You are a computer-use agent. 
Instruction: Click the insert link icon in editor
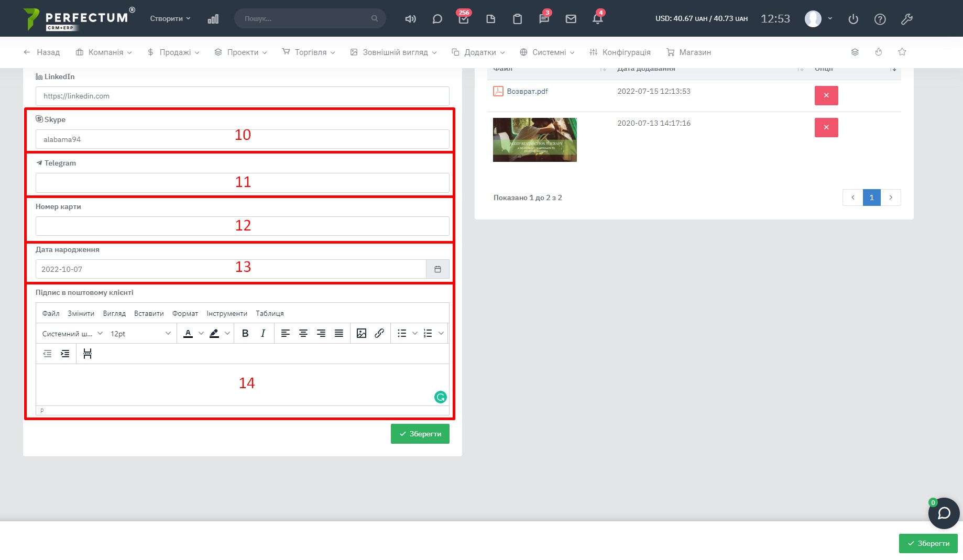(x=379, y=334)
